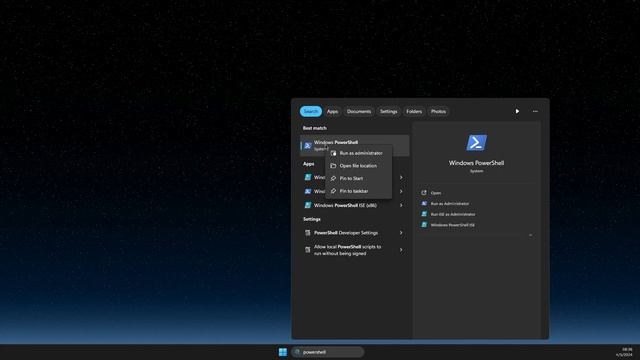Expand chevron beside PowerShell Developer Settings
The height and width of the screenshot is (360, 640).
[401, 233]
